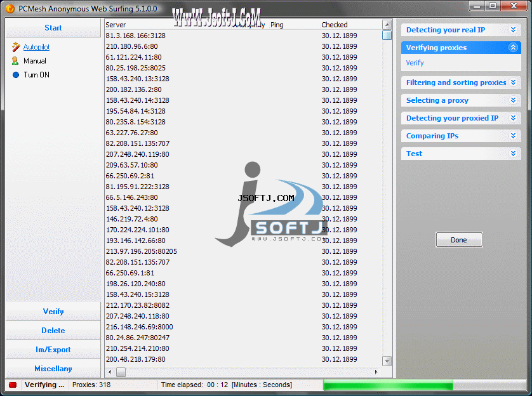Open the Start section header

(x=53, y=28)
